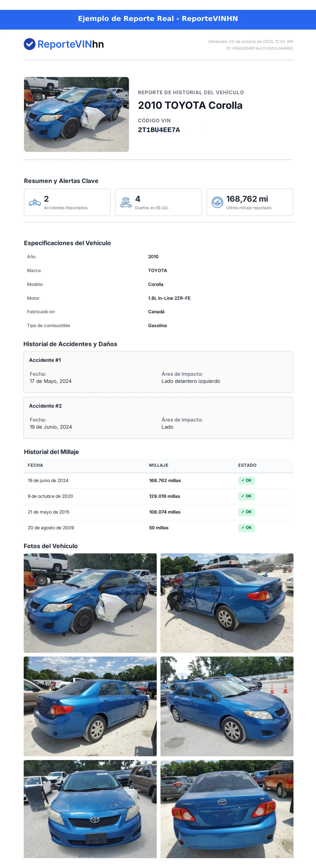Click the OK badge for 19 de junio 2024
316x868 pixels.
[246, 481]
